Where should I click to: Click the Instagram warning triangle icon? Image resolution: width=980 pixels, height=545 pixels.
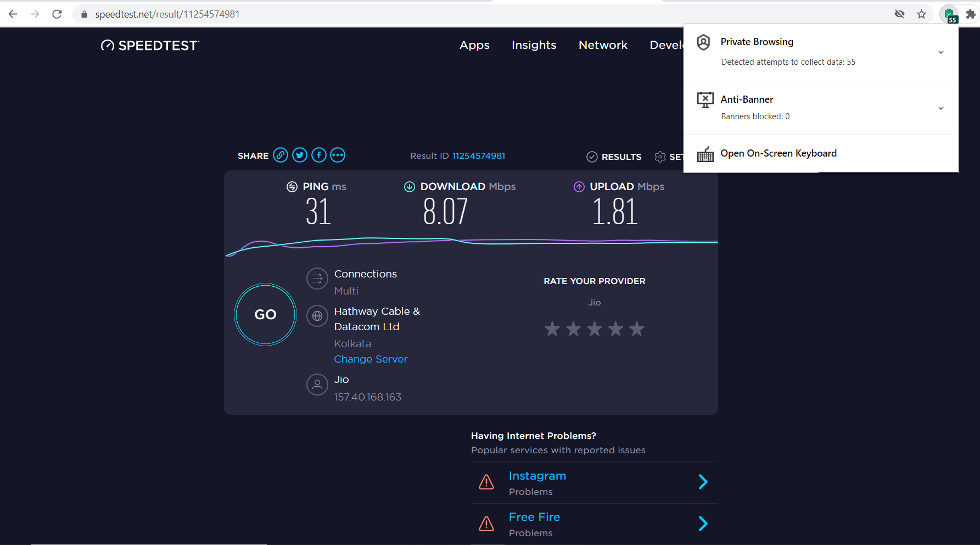pos(486,482)
